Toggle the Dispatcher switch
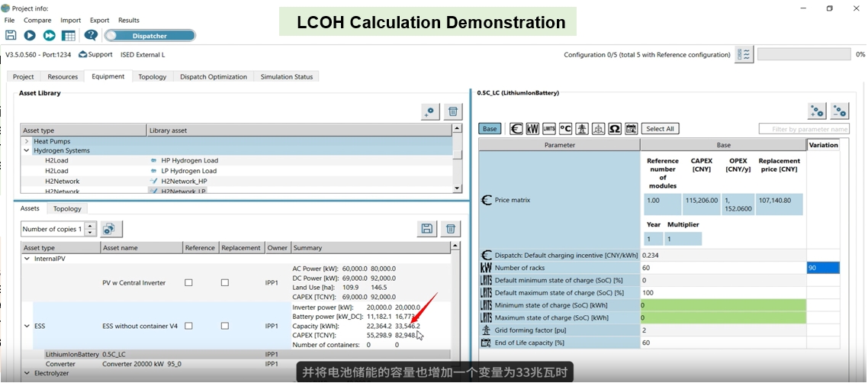 click(x=149, y=36)
